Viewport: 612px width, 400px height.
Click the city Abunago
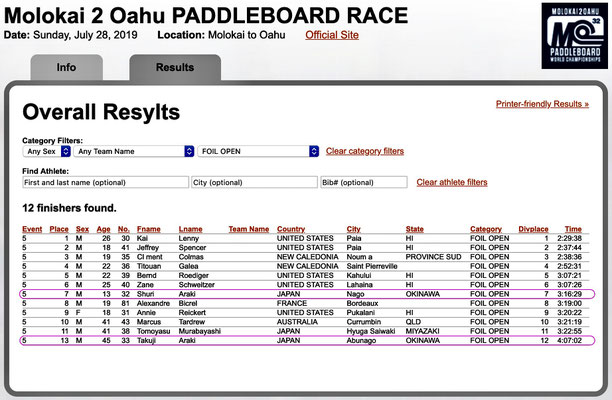coord(361,341)
